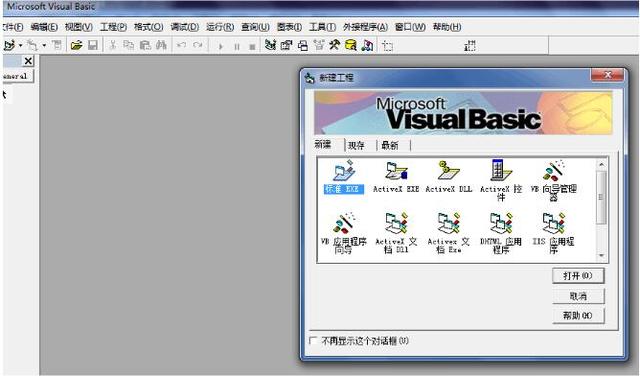Switch to the 现存 tab

click(356, 145)
